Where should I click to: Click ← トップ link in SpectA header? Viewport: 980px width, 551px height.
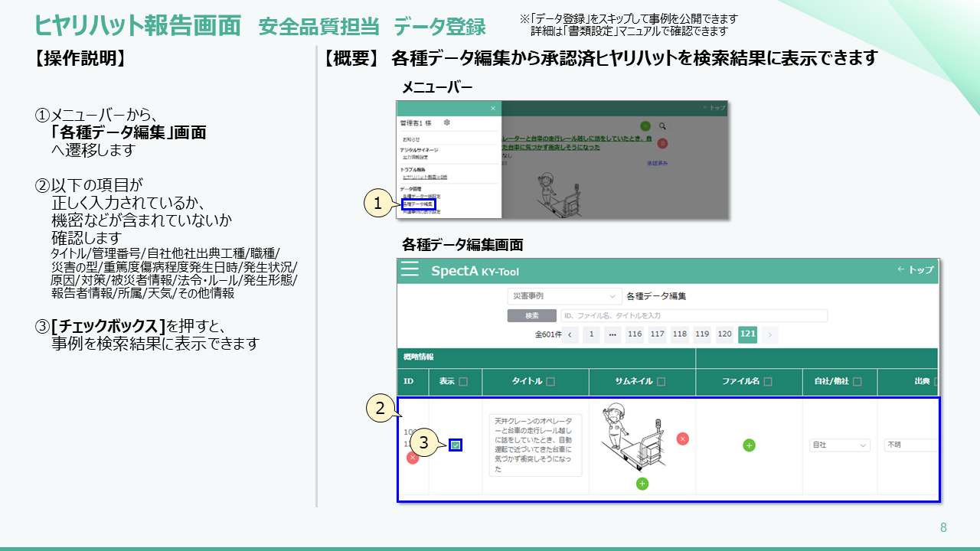coord(915,270)
